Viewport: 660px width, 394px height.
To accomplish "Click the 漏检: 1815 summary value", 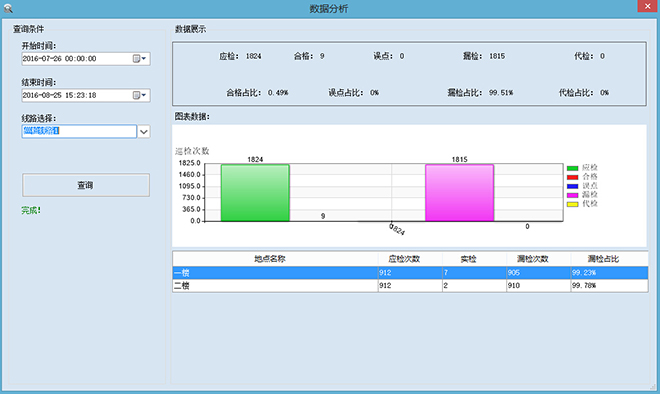I will (x=497, y=56).
